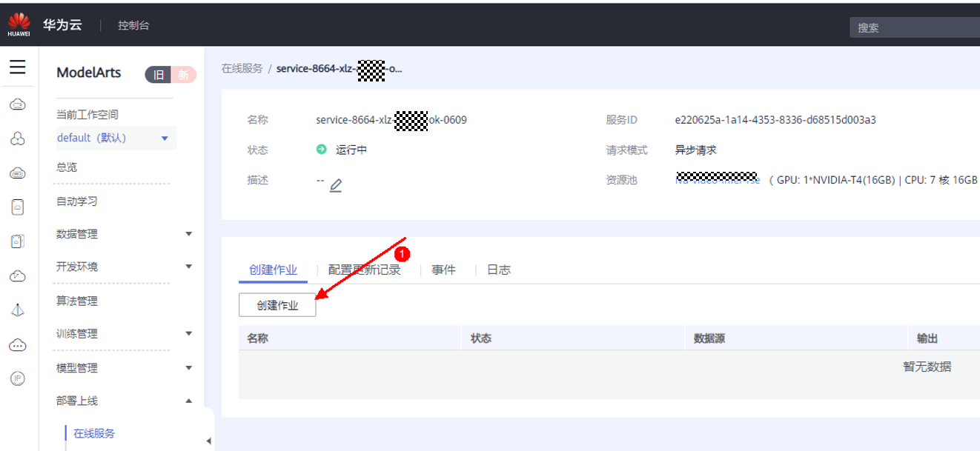Viewport: 980px width, 451px height.
Task: Switch to the new 新 console version
Action: (x=183, y=74)
